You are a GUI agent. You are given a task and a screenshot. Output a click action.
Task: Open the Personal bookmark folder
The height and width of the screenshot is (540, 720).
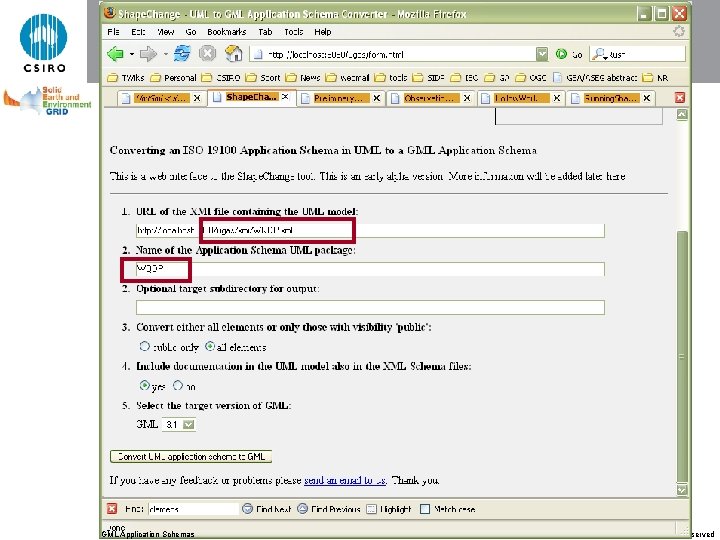coord(174,78)
